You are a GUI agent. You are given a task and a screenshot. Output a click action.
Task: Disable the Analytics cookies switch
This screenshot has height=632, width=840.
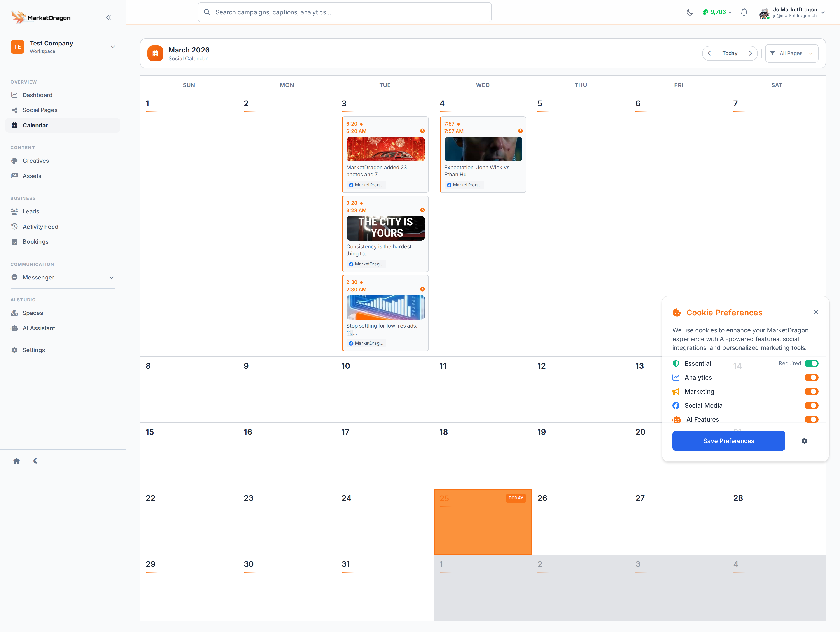pos(811,377)
